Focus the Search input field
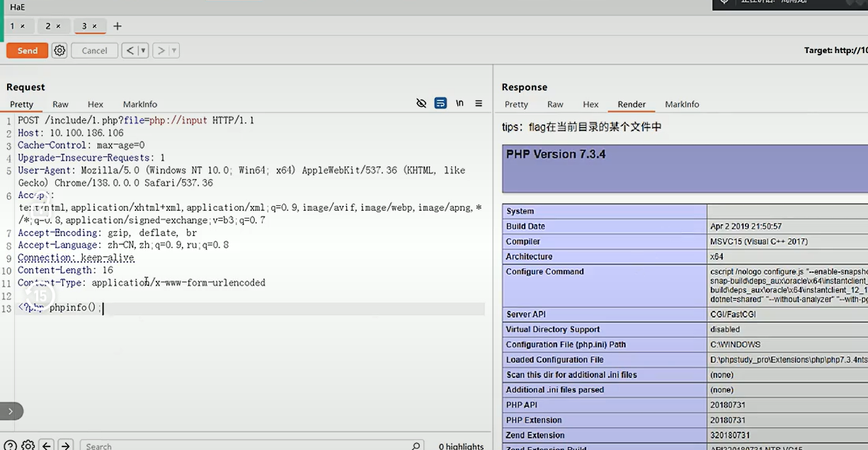Screen dimensions: 868x450 point(251,446)
